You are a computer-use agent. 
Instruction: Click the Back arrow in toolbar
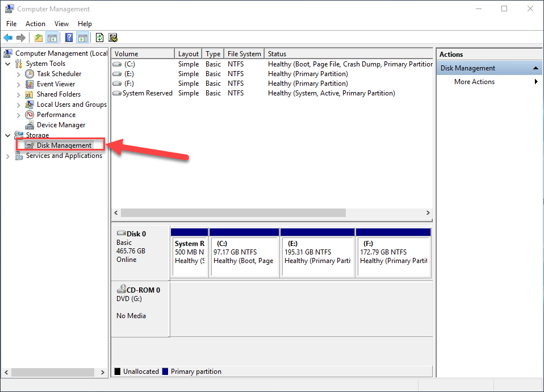(x=8, y=38)
